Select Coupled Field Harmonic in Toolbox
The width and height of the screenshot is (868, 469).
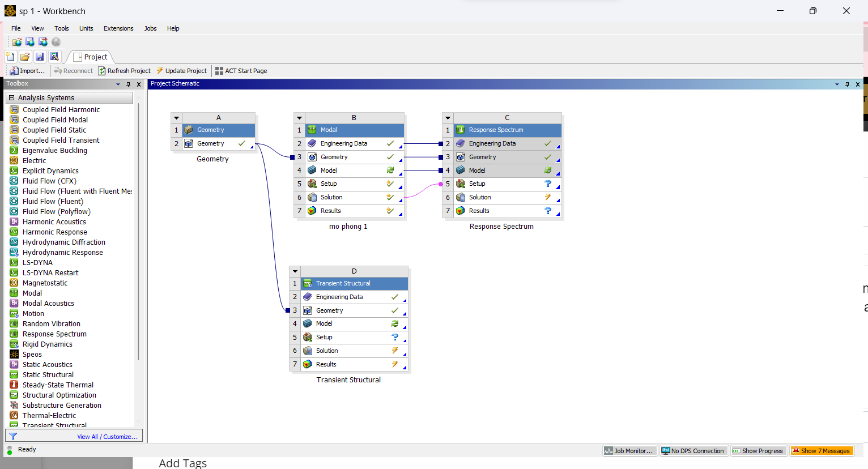click(61, 109)
